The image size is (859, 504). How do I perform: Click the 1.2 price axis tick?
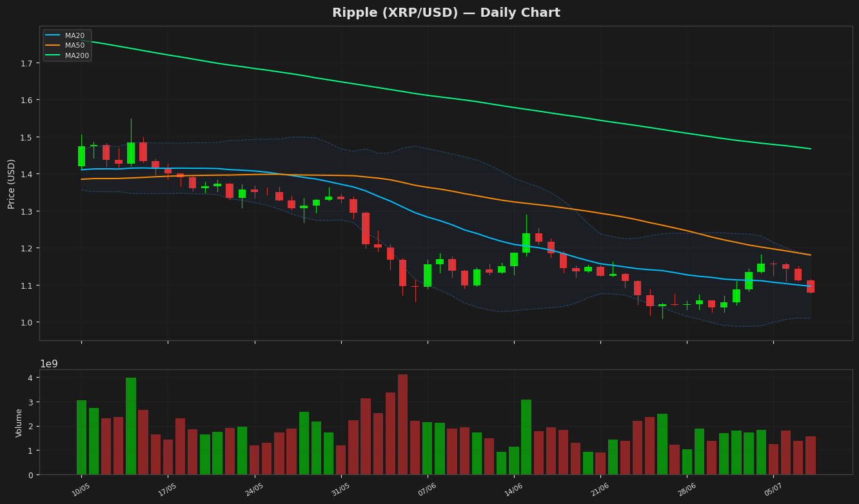26,248
